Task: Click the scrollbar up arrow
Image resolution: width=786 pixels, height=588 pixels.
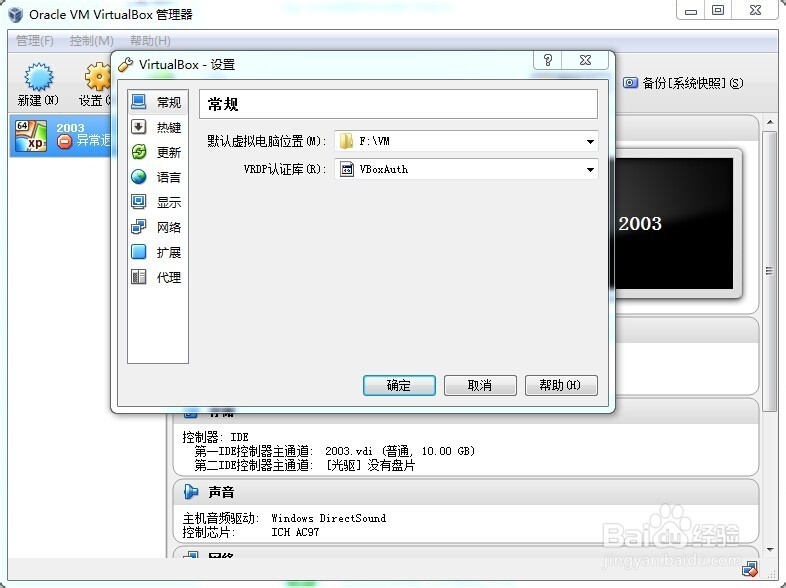Action: tap(770, 122)
